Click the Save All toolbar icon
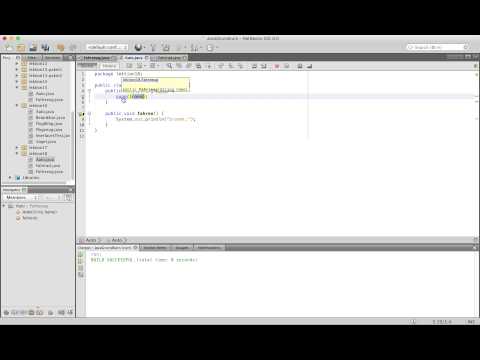This screenshot has height=360, width=480. pyautogui.click(x=45, y=47)
